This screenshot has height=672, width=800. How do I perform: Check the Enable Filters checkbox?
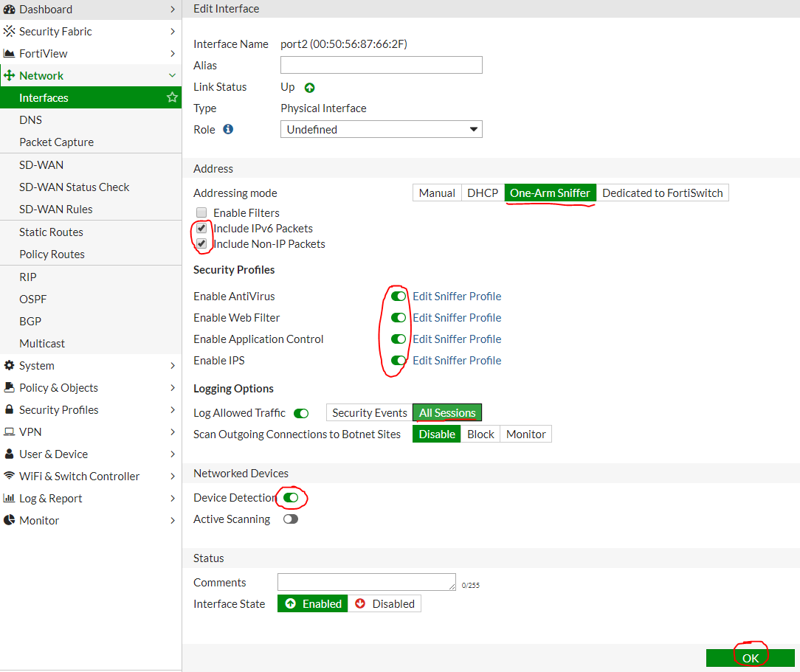[201, 212]
